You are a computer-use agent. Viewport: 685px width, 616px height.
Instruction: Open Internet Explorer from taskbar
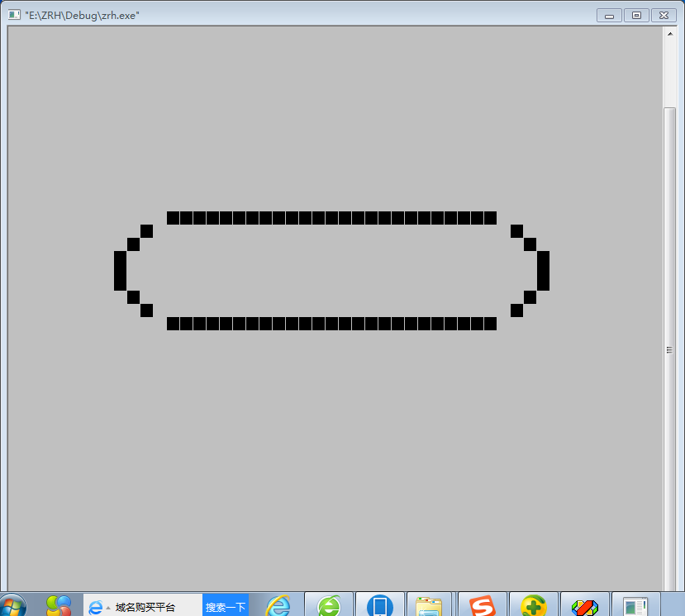[278, 606]
